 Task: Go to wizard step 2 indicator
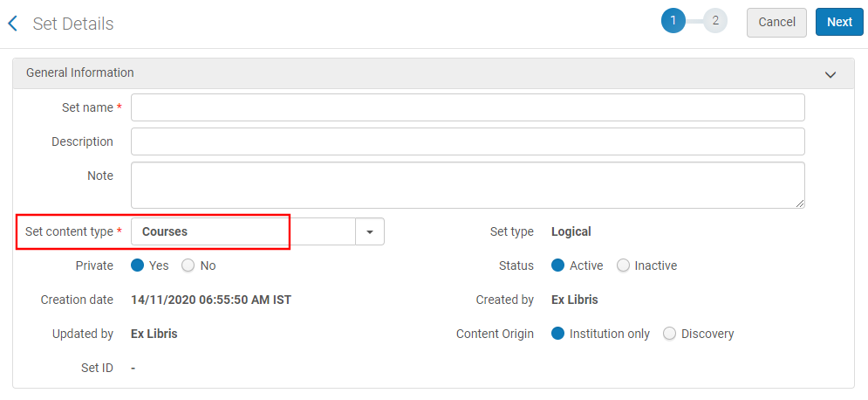[715, 21]
